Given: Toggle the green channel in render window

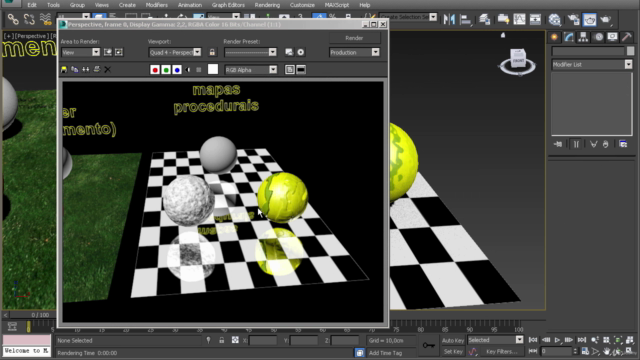Looking at the screenshot, I should click(166, 70).
